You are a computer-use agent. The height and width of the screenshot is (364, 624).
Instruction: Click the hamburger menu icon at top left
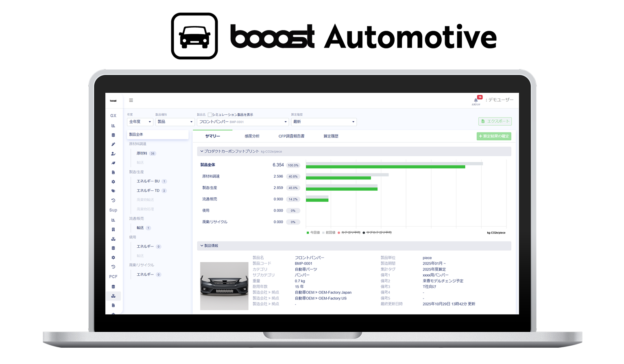point(131,100)
